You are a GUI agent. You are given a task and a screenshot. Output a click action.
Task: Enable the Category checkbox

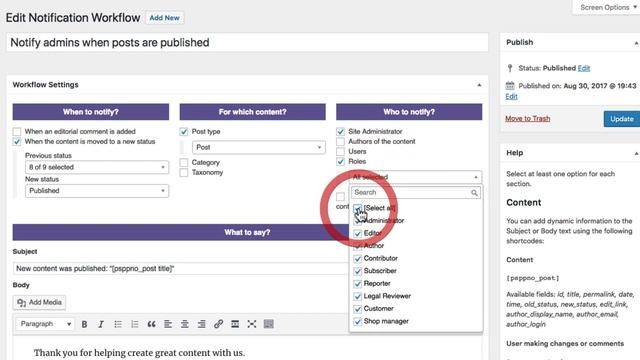(184, 162)
